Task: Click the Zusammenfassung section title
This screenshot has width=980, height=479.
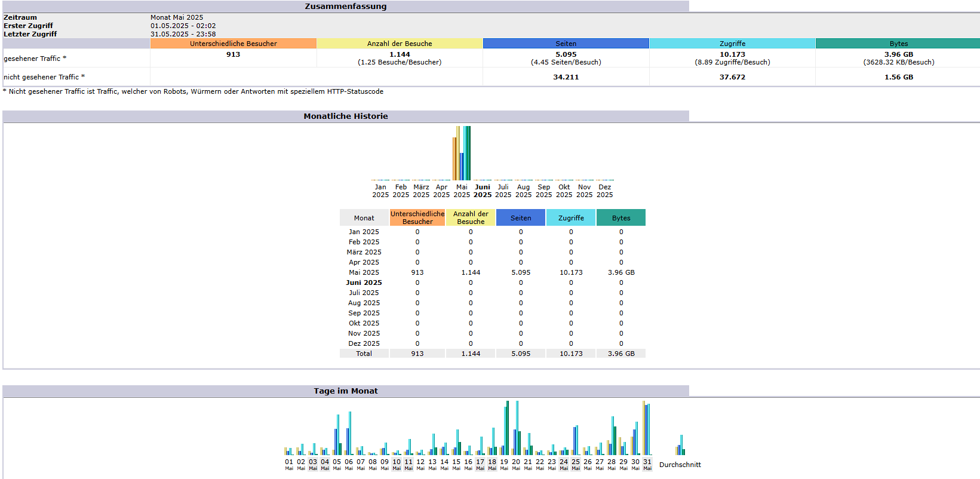Action: pos(346,7)
